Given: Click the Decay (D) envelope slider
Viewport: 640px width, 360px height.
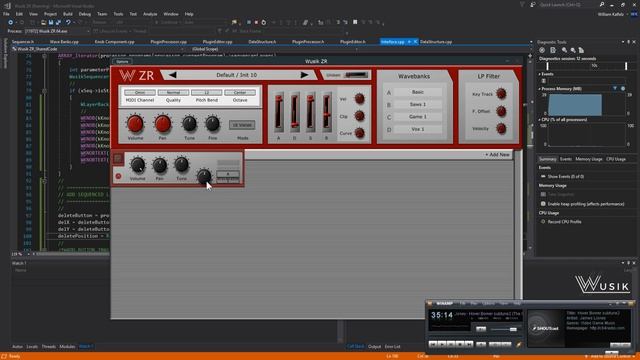Looking at the screenshot, I should pyautogui.click(x=295, y=112).
